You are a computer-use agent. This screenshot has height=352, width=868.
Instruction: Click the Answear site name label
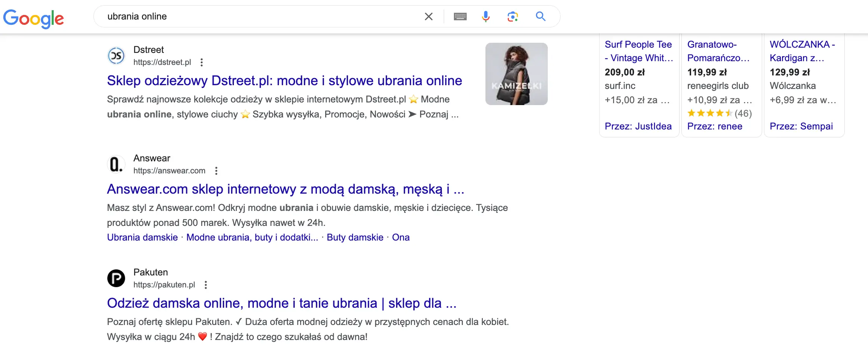(152, 158)
